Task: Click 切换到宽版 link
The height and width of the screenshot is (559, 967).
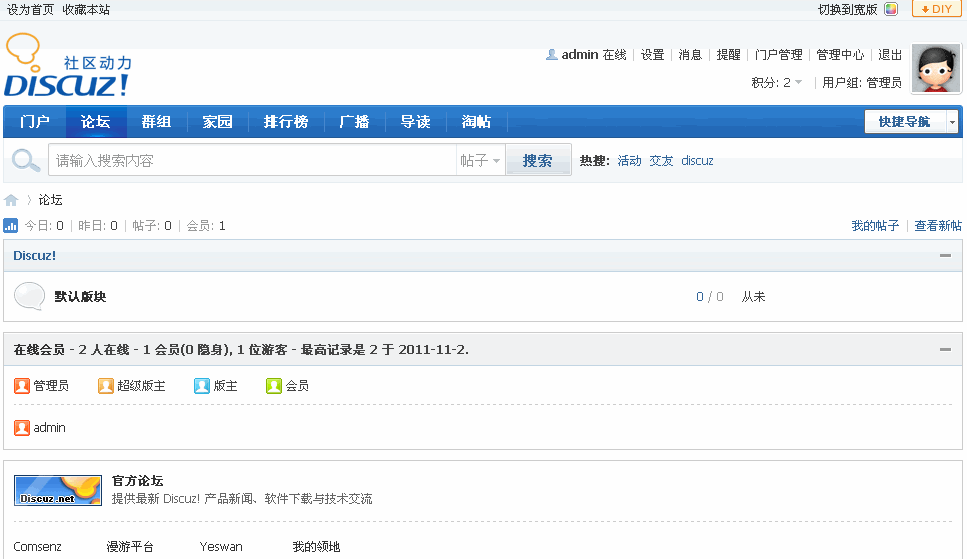Action: pos(848,9)
